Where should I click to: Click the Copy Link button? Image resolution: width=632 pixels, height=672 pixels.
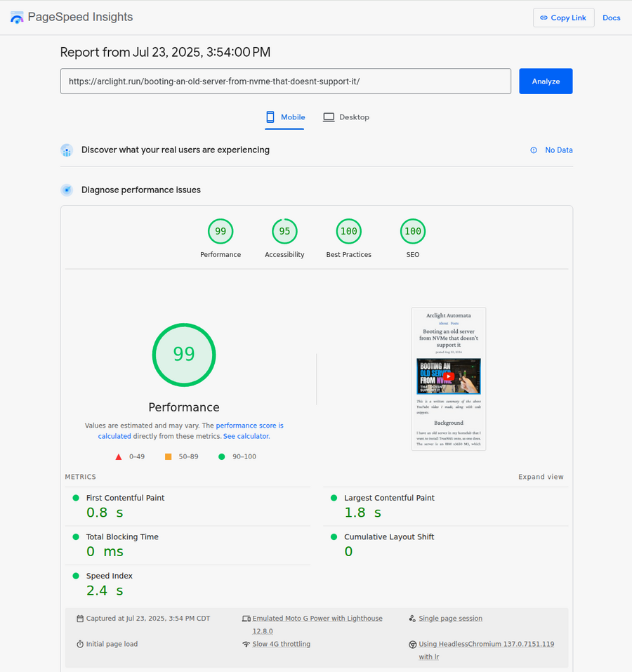pos(563,18)
